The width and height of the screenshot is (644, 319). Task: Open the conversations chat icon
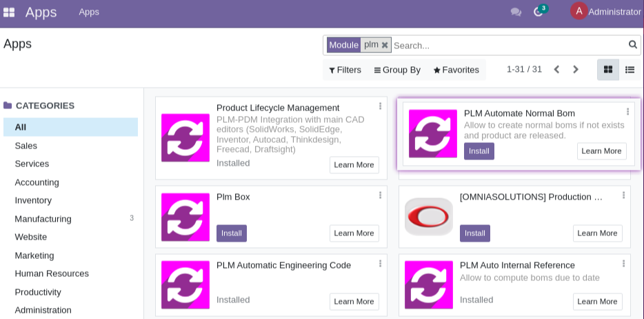click(x=516, y=12)
